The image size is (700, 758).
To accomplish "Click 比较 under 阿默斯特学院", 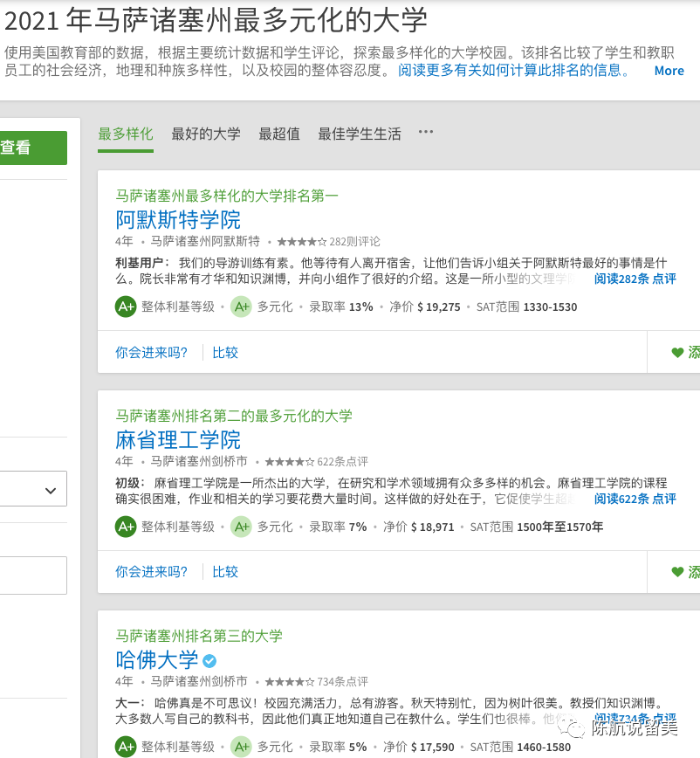I will click(225, 353).
